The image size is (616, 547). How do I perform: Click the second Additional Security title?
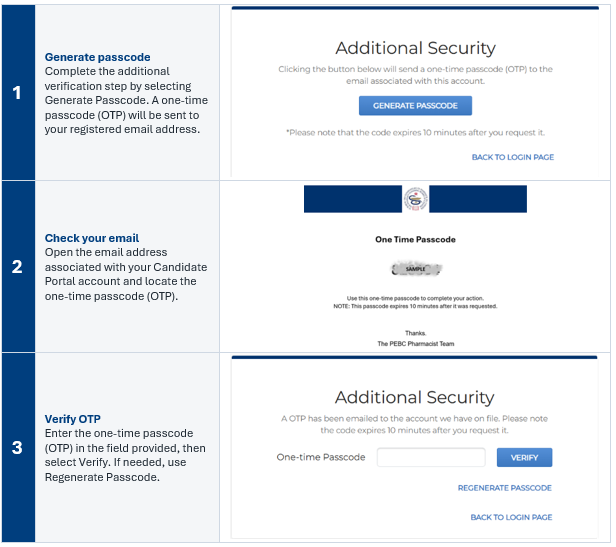click(414, 397)
